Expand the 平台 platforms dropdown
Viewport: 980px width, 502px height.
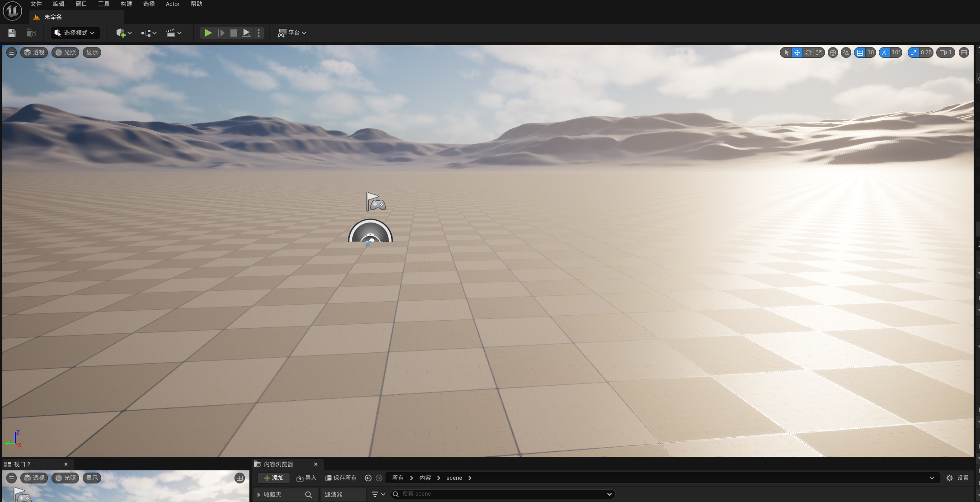[x=292, y=33]
